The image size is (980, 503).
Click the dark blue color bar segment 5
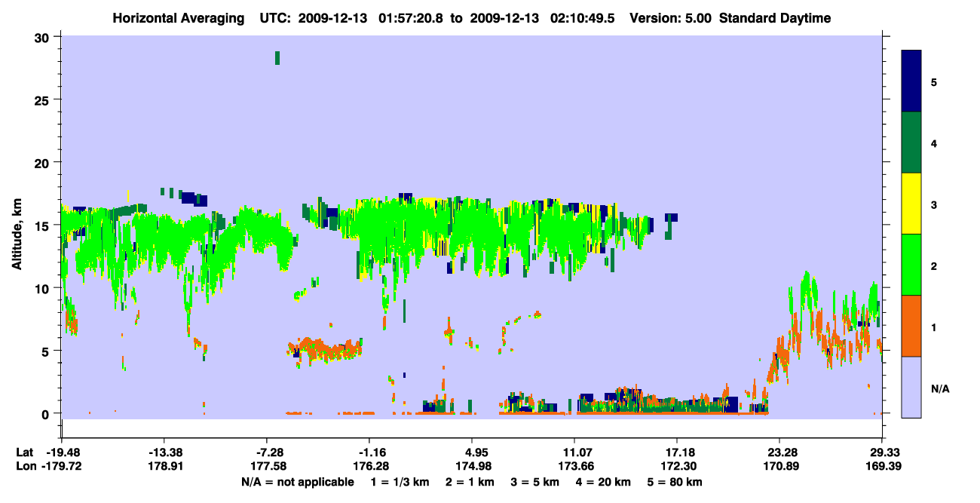pos(911,81)
